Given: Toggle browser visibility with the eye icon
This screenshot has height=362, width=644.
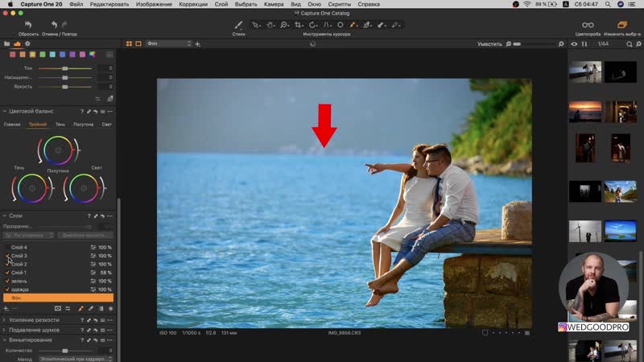Looking at the screenshot, I should click(574, 44).
